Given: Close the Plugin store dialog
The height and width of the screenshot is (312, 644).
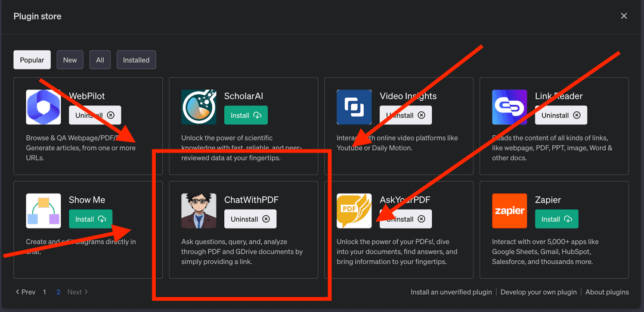Looking at the screenshot, I should (624, 16).
